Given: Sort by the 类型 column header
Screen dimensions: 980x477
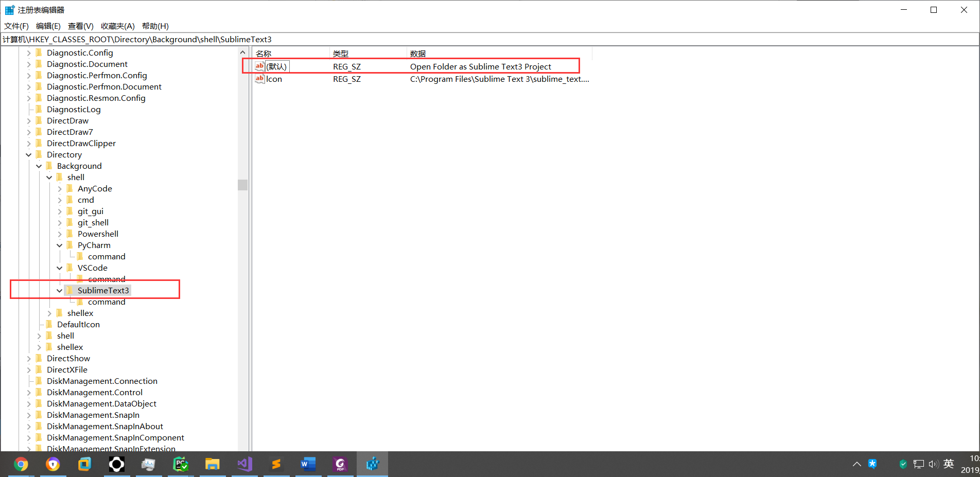Looking at the screenshot, I should point(368,54).
